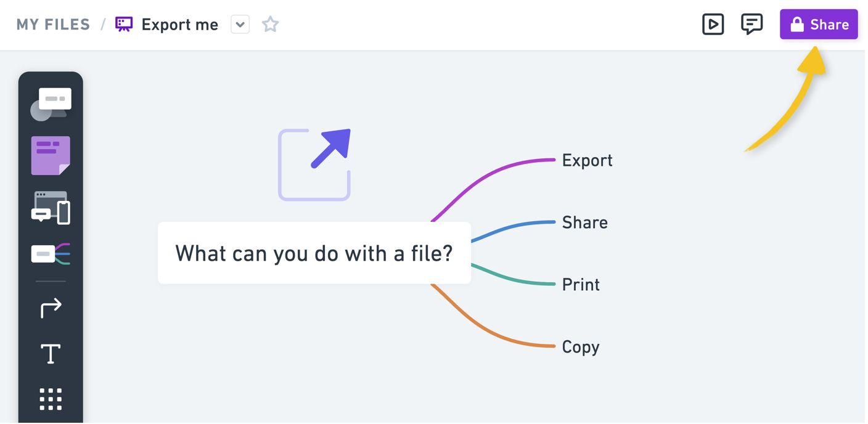Image resolution: width=868 pixels, height=424 pixels.
Task: Pick the connector arrow tool
Action: click(51, 308)
